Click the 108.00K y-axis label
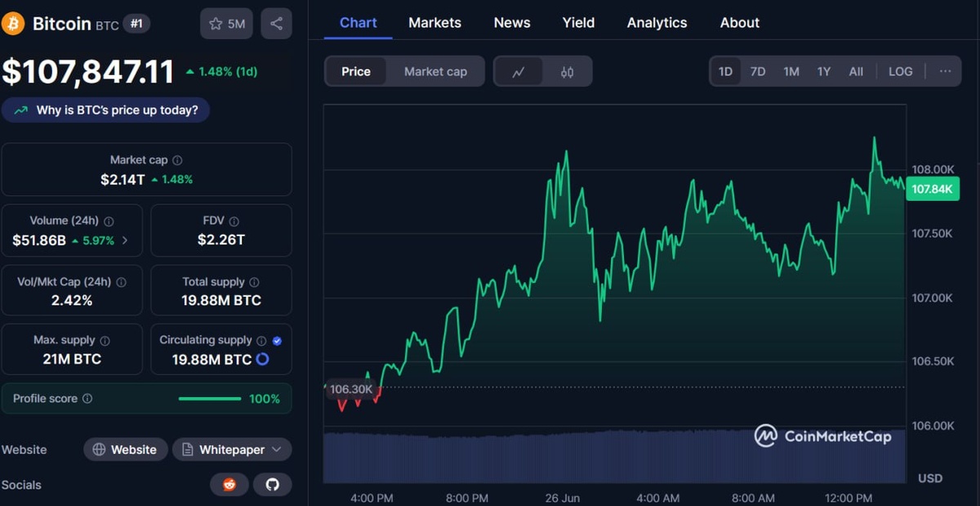This screenshot has width=980, height=506. pyautogui.click(x=933, y=169)
